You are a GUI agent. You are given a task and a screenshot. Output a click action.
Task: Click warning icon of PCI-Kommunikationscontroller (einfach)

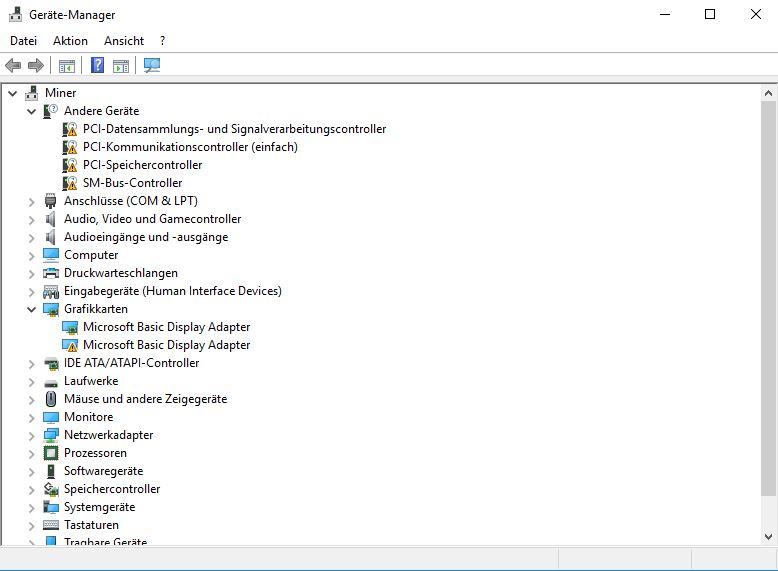pos(70,147)
